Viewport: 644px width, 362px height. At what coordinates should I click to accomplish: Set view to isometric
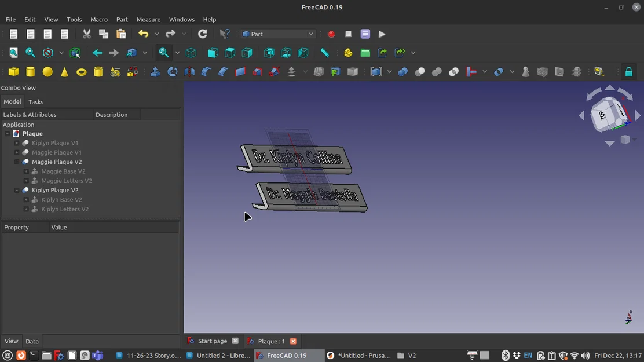(x=191, y=53)
